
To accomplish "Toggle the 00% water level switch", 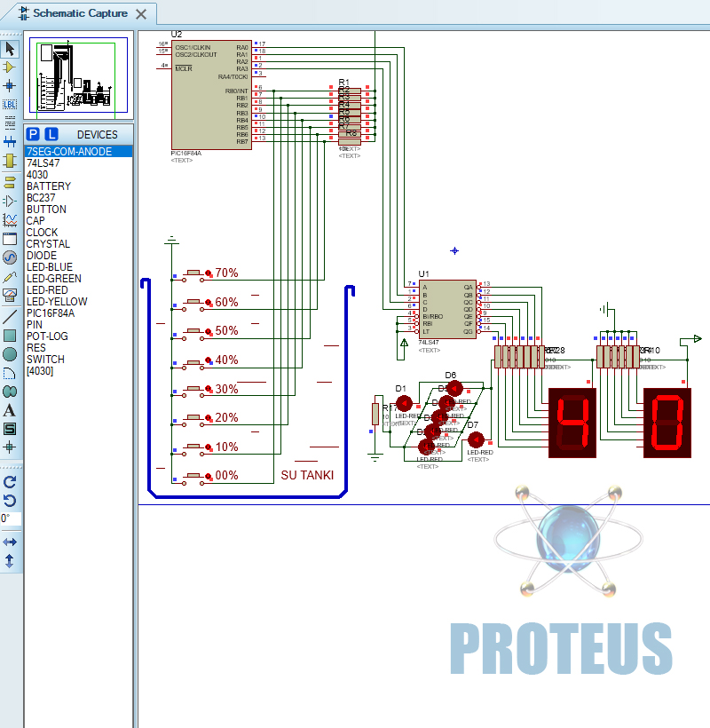I will (193, 477).
